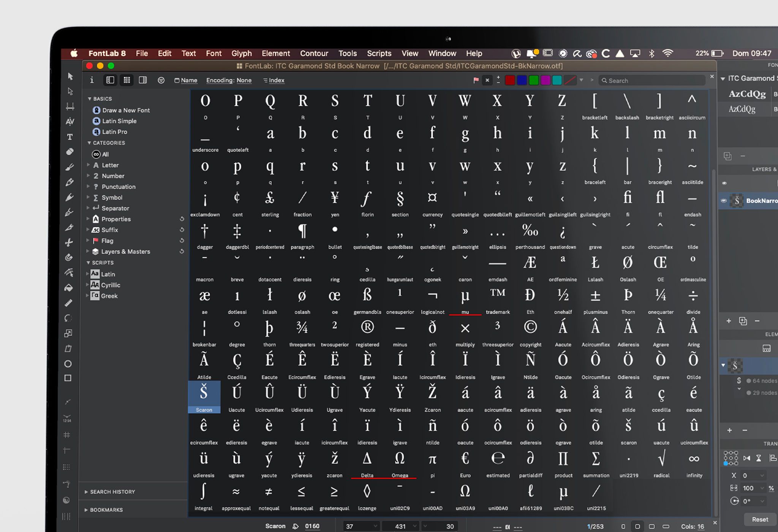The width and height of the screenshot is (778, 532).
Task: Select the Rectangle tool
Action: (68, 378)
